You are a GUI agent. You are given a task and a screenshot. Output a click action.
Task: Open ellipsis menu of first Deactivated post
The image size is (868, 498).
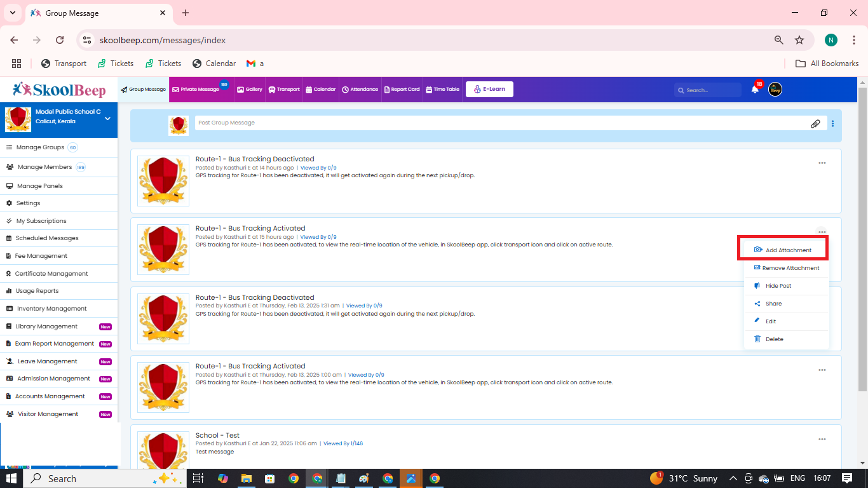822,163
